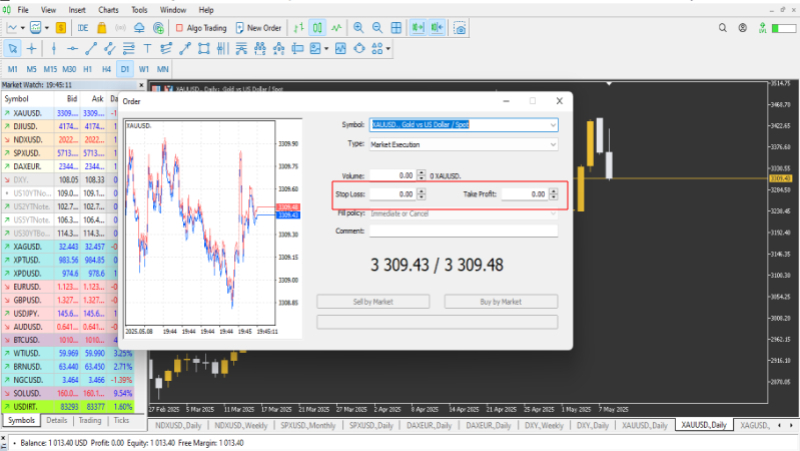Draw a horizontal line tool

click(x=72, y=48)
